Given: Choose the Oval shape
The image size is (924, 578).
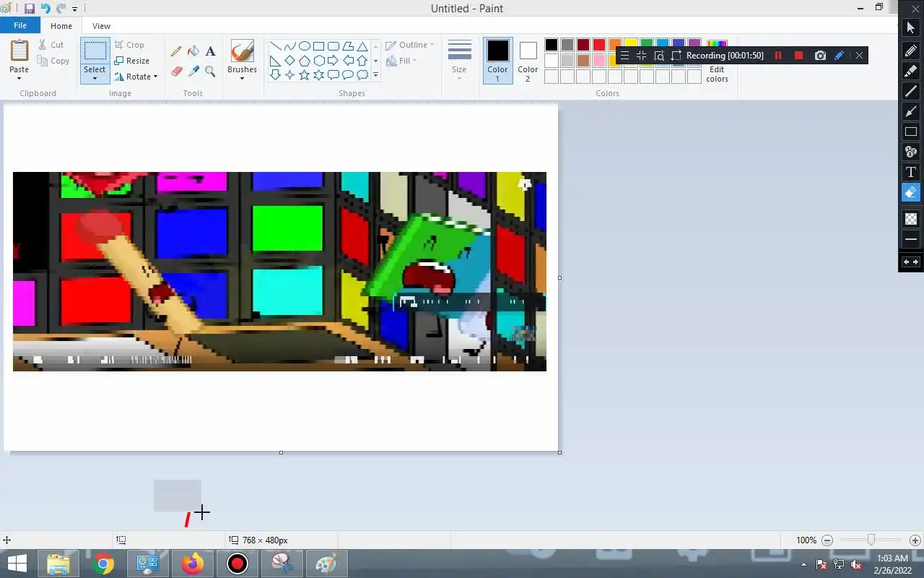Looking at the screenshot, I should click(304, 46).
